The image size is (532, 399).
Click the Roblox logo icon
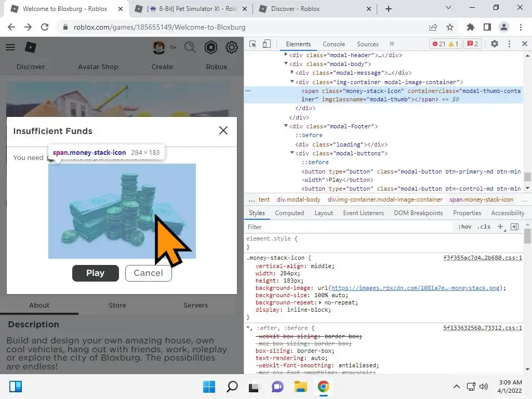(x=31, y=47)
